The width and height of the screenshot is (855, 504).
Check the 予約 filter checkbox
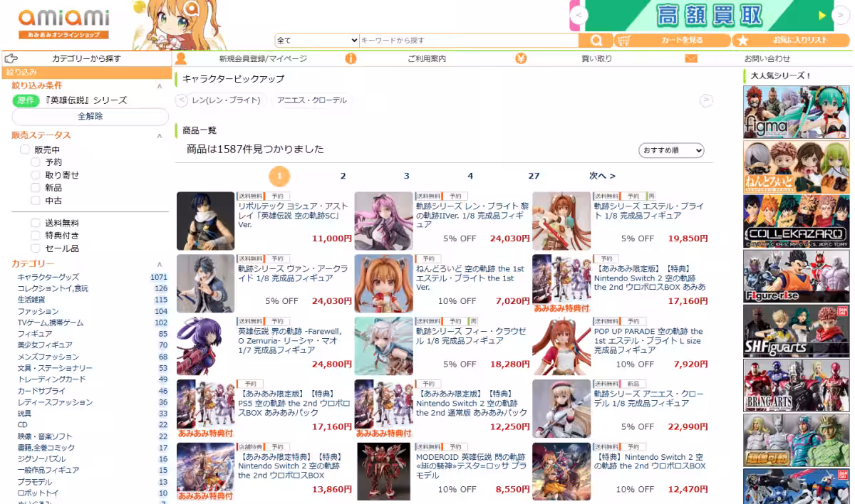pos(36,162)
